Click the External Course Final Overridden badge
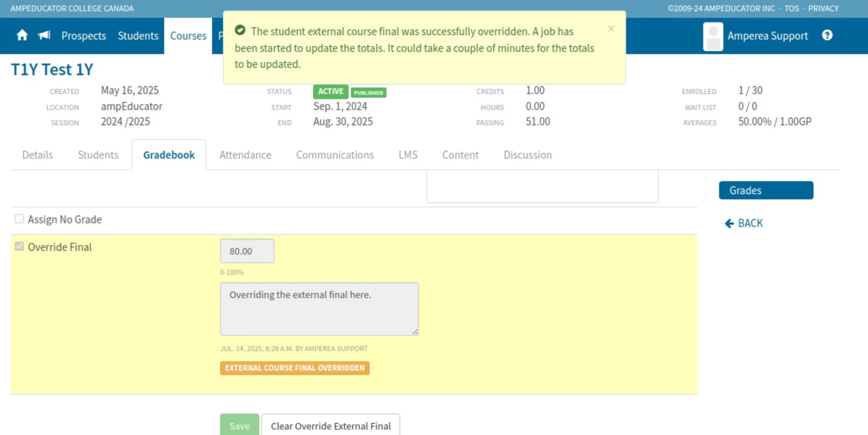868x435 pixels. point(295,368)
